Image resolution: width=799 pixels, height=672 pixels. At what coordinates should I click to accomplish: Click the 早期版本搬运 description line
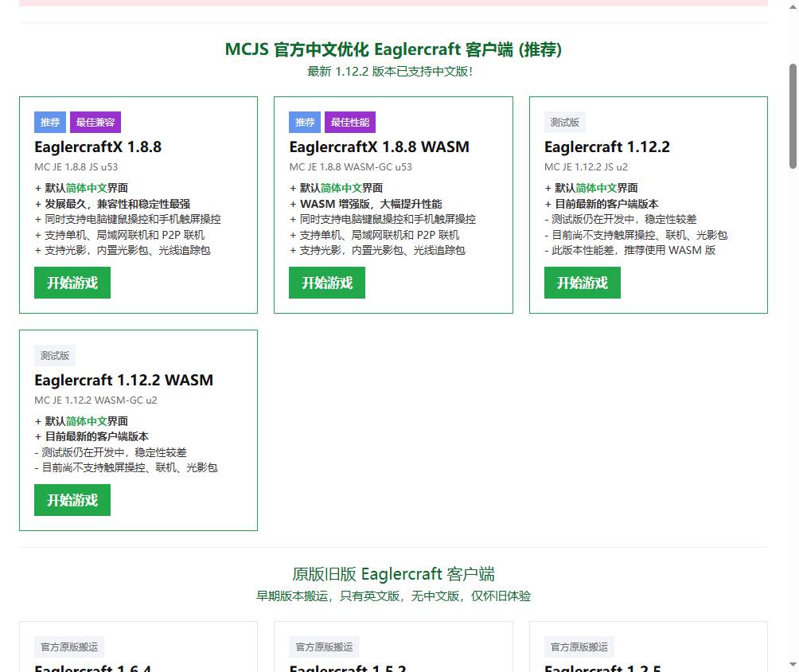393,596
